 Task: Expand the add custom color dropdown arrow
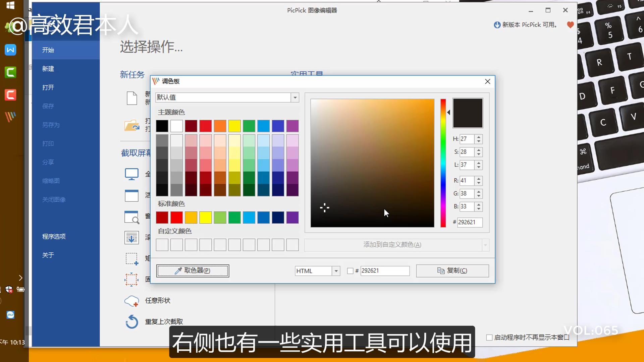click(485, 245)
